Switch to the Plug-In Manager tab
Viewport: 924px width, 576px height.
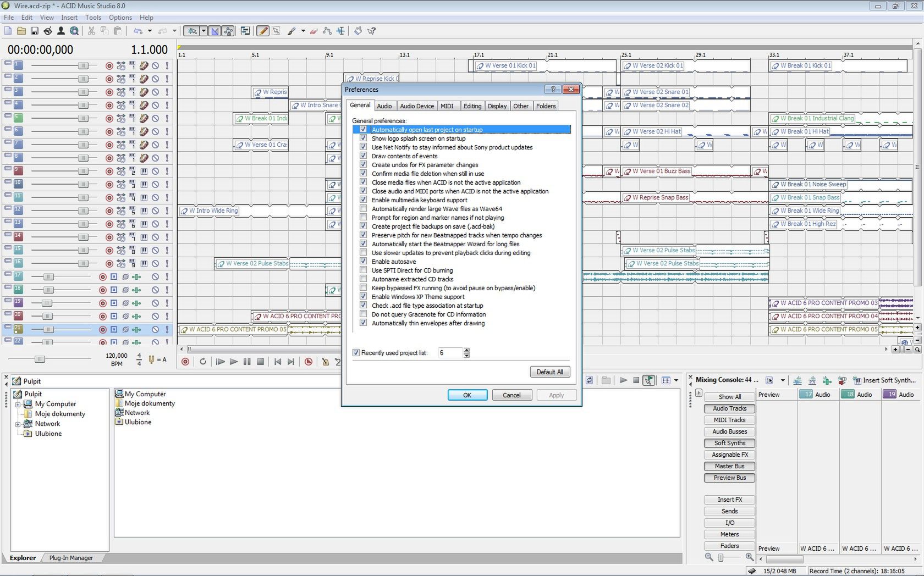tap(71, 558)
